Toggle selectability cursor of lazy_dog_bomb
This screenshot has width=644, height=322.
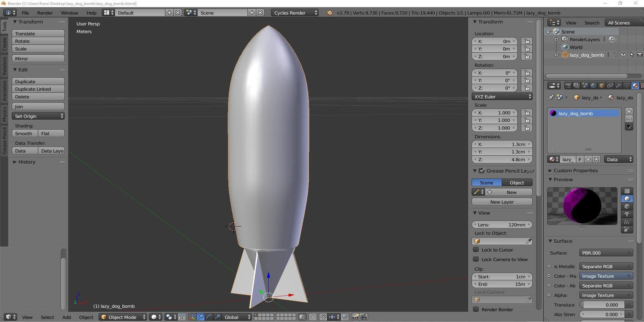pos(632,55)
